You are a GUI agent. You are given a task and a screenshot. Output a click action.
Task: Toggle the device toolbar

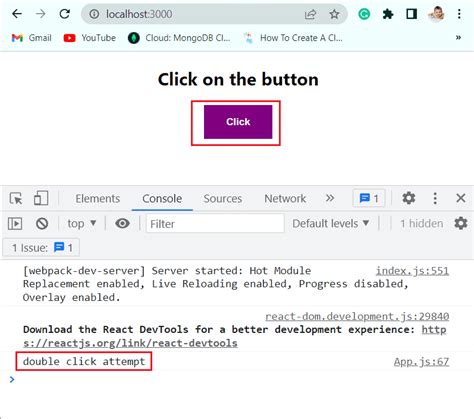[41, 198]
